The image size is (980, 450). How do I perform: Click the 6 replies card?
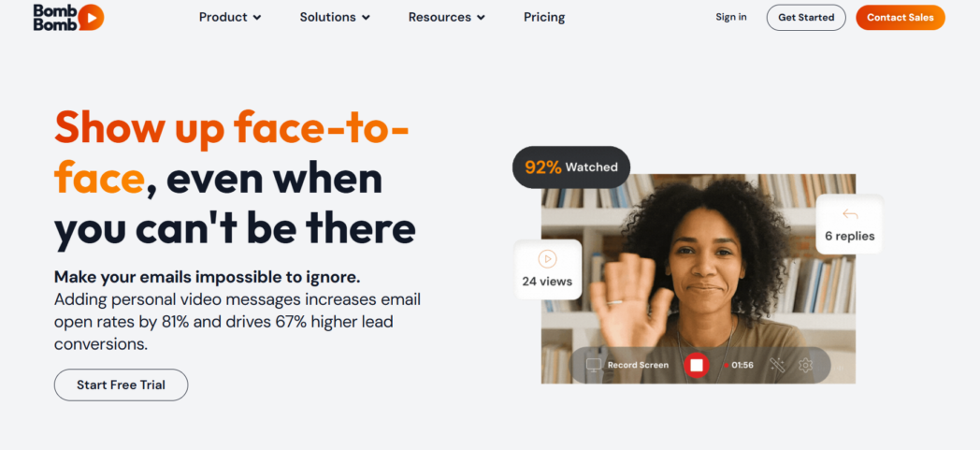(849, 224)
